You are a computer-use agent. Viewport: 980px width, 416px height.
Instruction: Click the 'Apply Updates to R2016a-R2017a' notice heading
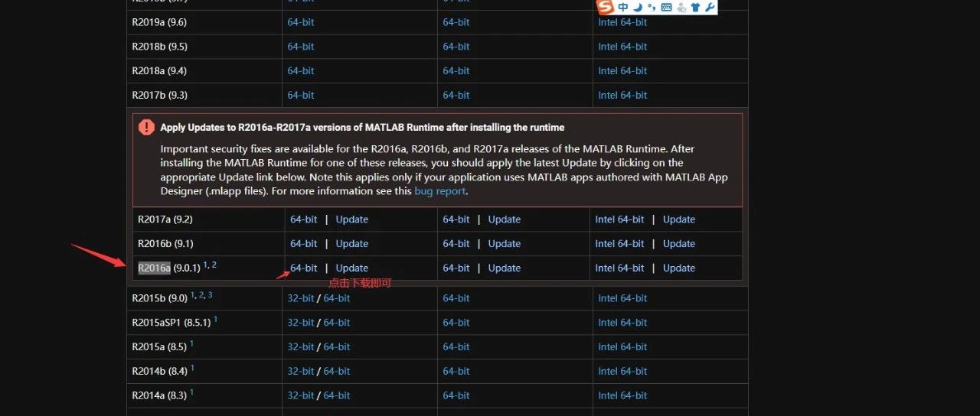(362, 128)
